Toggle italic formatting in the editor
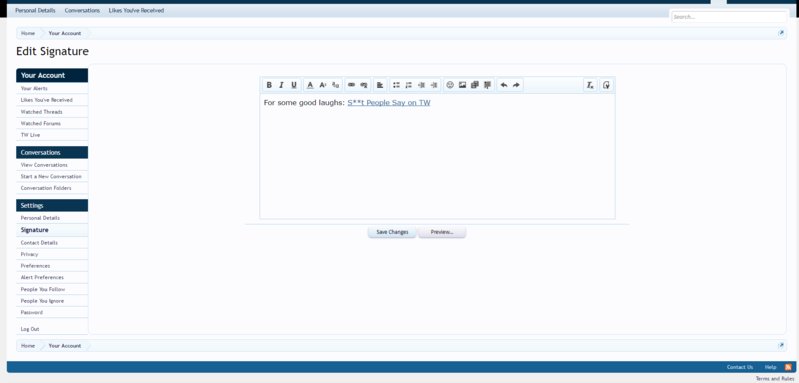This screenshot has height=383, width=799. tap(281, 85)
